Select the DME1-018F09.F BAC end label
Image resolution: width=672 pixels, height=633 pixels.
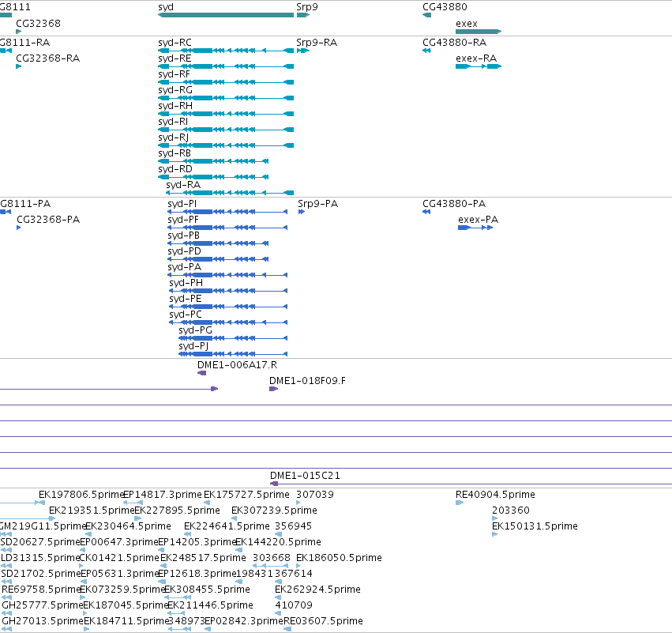pos(307,381)
